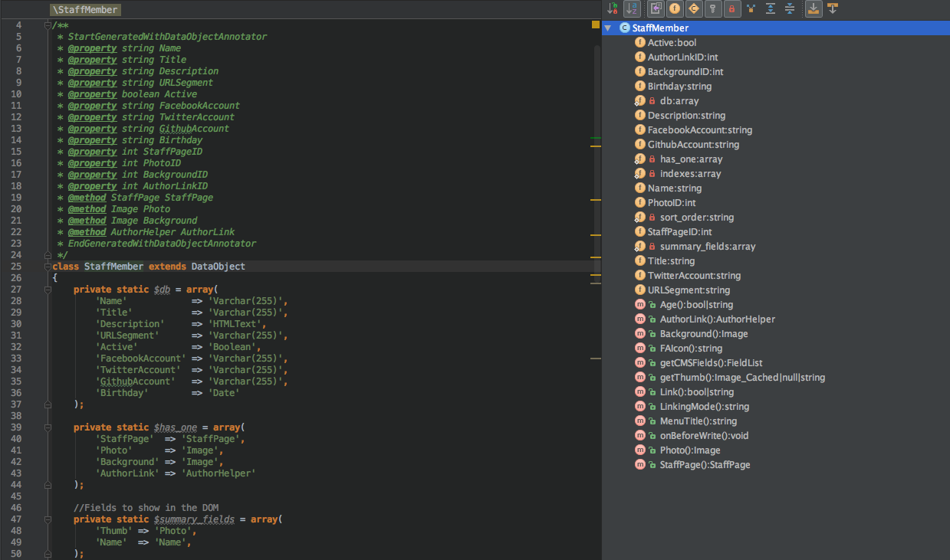950x560 pixels.
Task: Click the Show Inherited members icon
Action: click(655, 8)
